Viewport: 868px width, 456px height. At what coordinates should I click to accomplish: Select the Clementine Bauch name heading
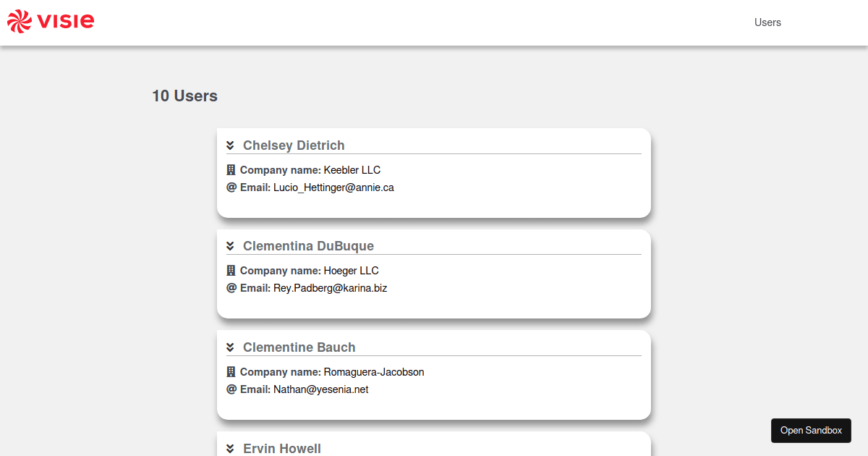tap(299, 347)
